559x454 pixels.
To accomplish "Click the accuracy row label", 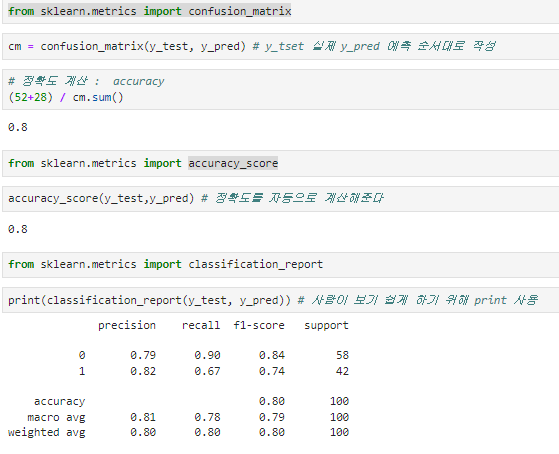I will coord(60,402).
